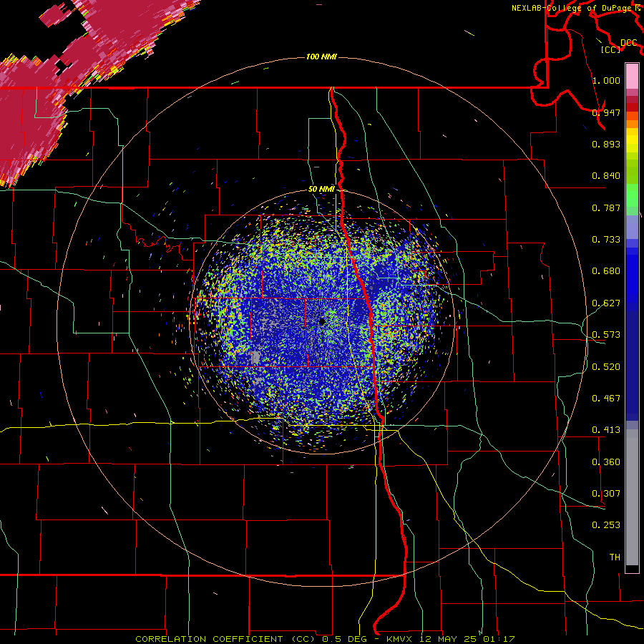Click the 0.5 DEG elevation text
This screenshot has width=644, height=644.
[344, 639]
